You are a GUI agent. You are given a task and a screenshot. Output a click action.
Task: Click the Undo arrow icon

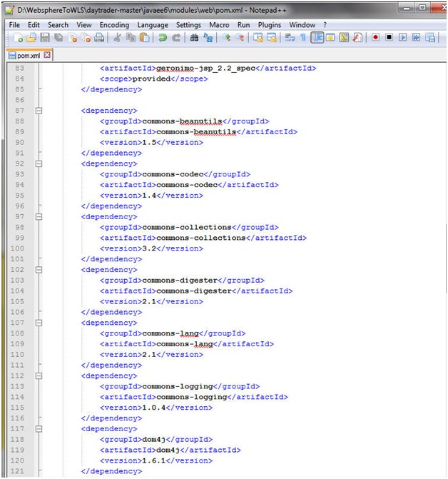click(162, 38)
